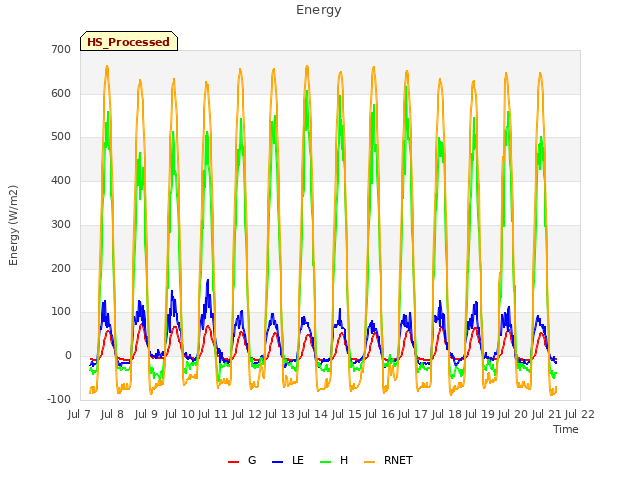Select the LE legend entry
This screenshot has width=640, height=480.
[x=288, y=461]
